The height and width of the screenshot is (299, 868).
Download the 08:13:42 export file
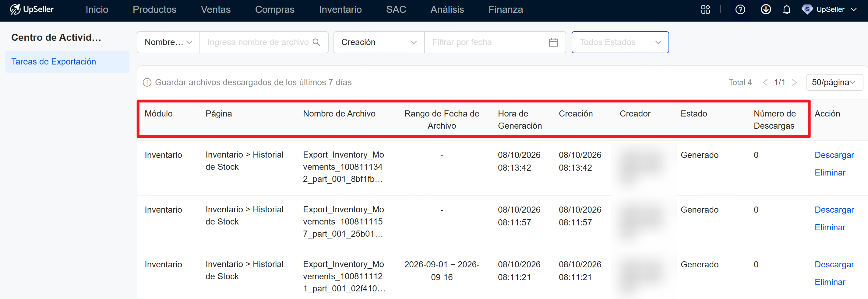(834, 155)
